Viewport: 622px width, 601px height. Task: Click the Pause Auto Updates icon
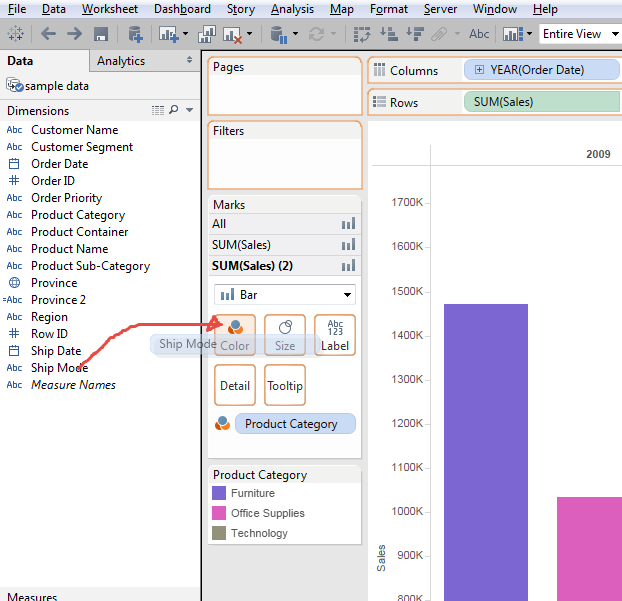[x=278, y=35]
